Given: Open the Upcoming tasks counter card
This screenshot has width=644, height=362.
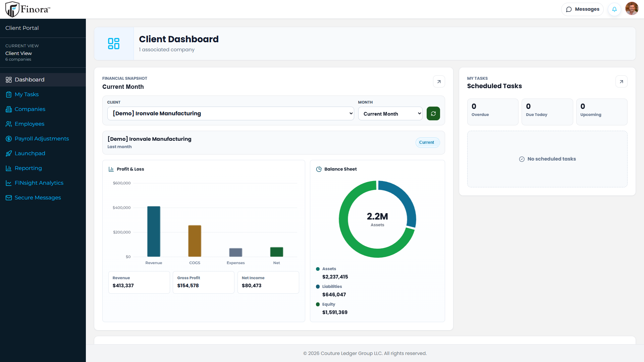Looking at the screenshot, I should click(602, 112).
